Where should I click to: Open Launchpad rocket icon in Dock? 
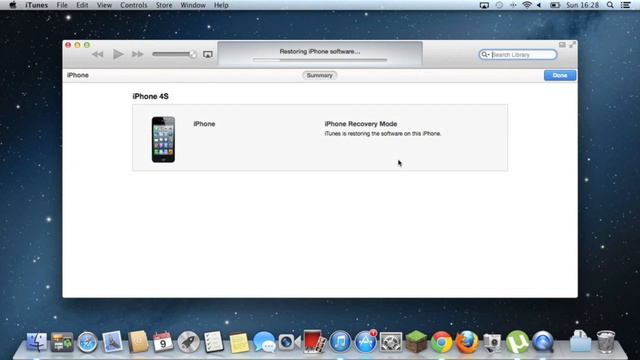[x=188, y=342]
